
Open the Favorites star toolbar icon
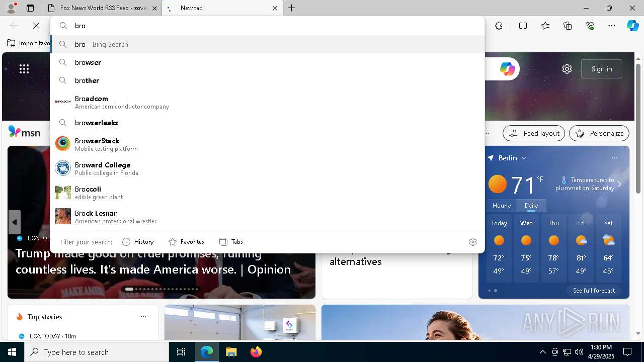(545, 26)
